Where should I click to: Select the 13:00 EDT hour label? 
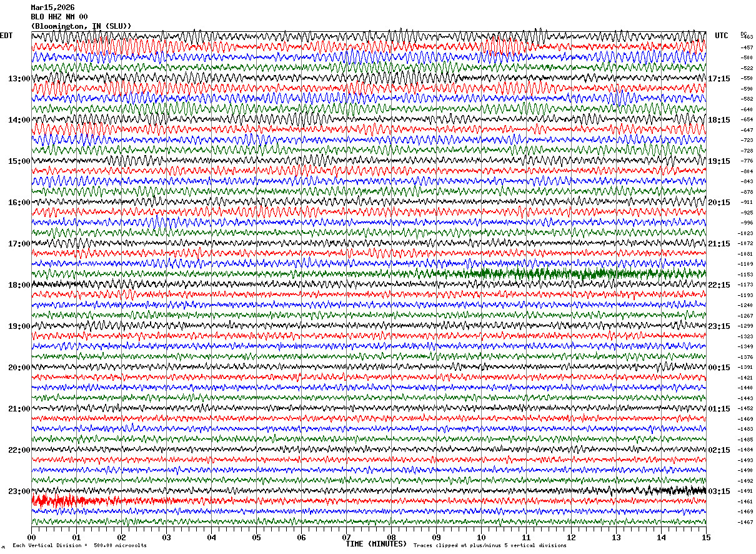[x=19, y=79]
